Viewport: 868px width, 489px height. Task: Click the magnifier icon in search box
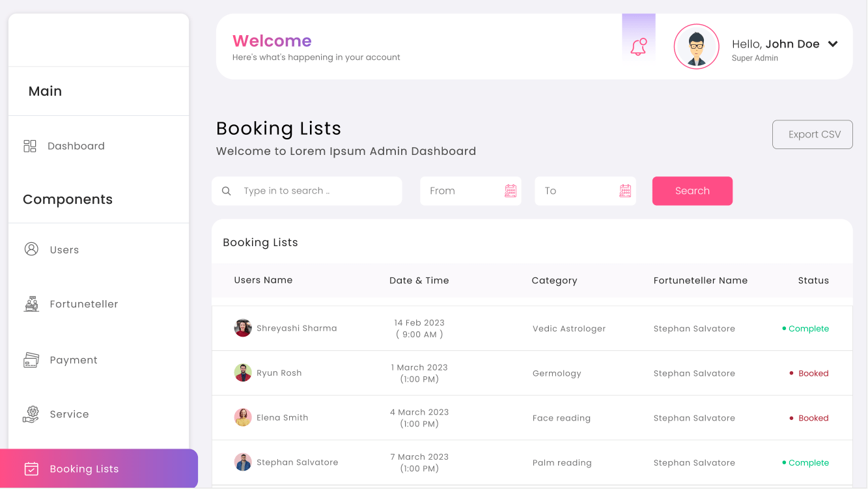point(227,191)
